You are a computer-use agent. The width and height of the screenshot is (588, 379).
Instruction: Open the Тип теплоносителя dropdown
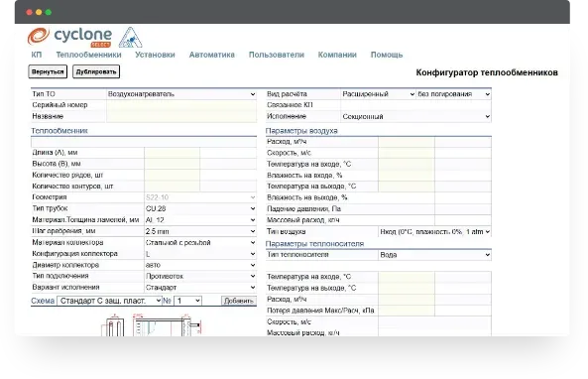click(x=434, y=255)
